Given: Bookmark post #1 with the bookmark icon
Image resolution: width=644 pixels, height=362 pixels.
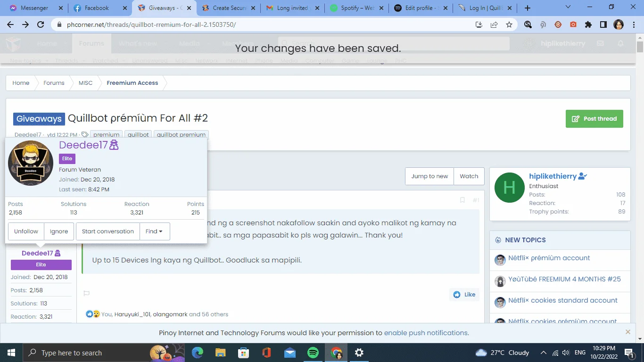Looking at the screenshot, I should click(462, 200).
